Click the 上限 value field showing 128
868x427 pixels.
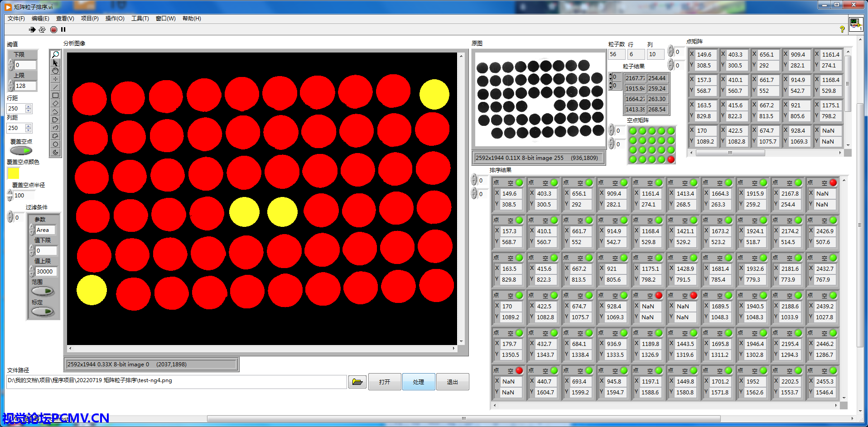click(25, 86)
